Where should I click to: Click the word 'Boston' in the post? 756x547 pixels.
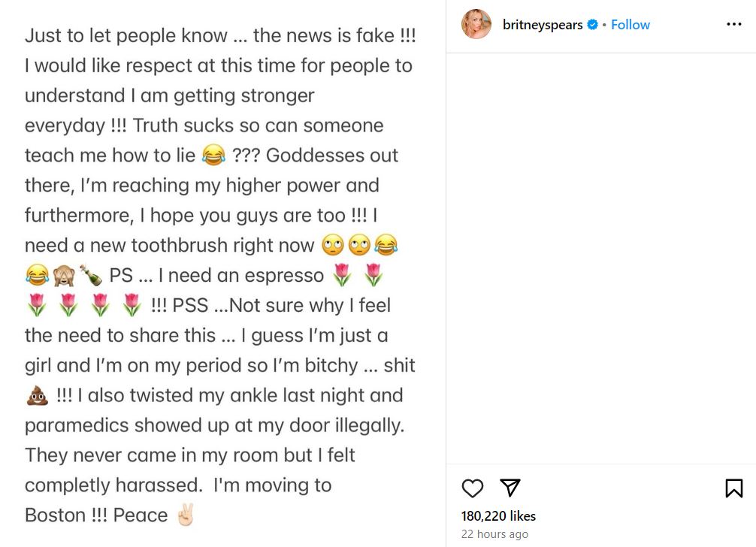coord(56,515)
